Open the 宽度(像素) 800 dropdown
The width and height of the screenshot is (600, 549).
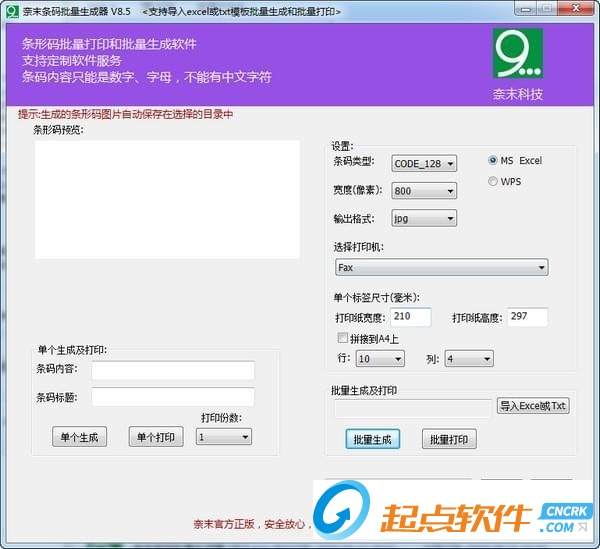pos(424,191)
